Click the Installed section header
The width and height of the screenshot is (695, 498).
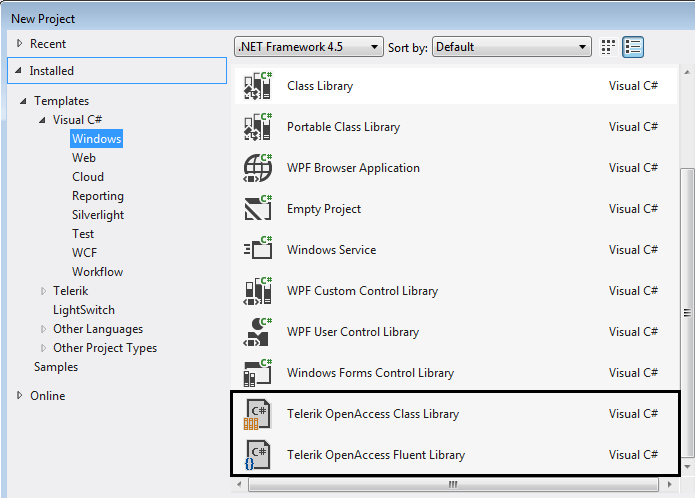[x=117, y=70]
